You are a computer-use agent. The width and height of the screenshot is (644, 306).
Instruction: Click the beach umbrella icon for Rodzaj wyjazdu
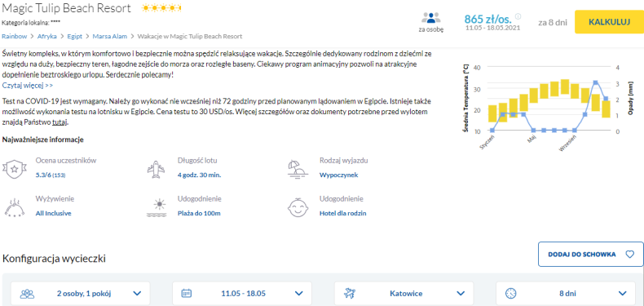298,169
